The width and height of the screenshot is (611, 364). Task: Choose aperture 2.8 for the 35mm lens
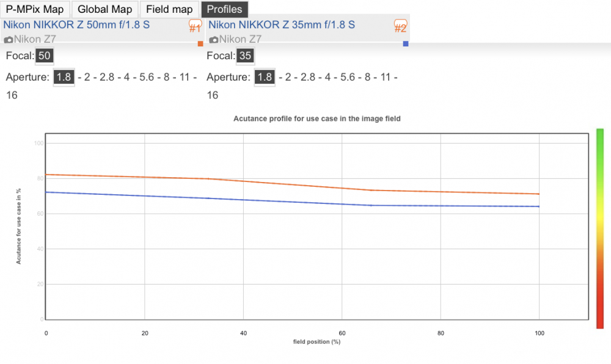tap(308, 77)
